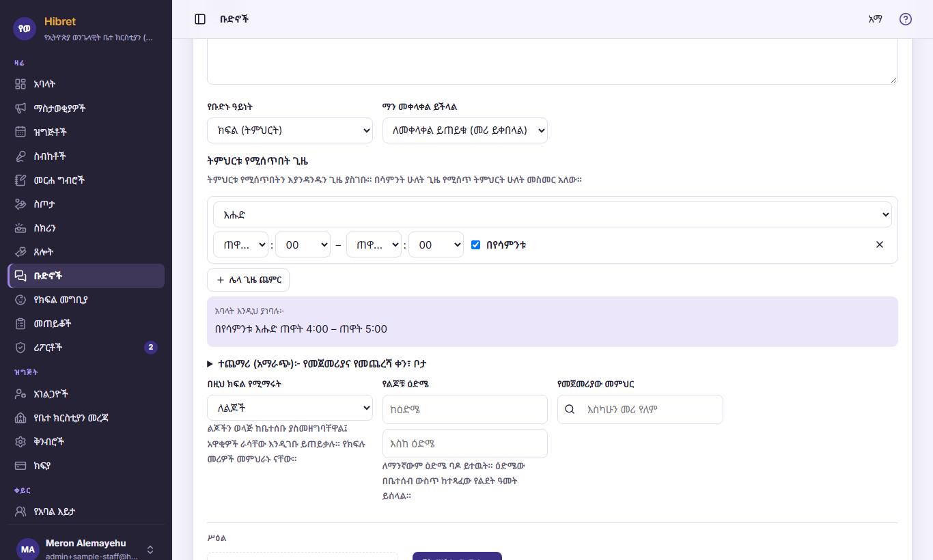
Task: Click the አባላት sidebar icon
Action: [x=20, y=84]
